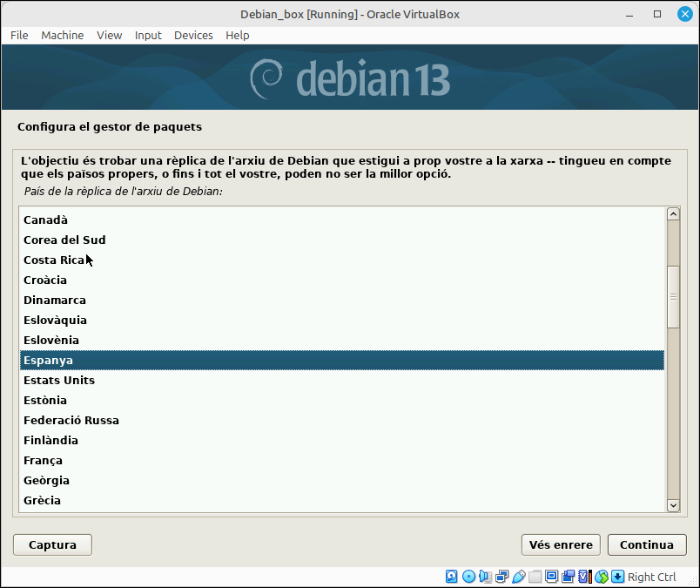Screen dimensions: 700x588
Task: Click the hard disk activity status icon
Action: [x=451, y=577]
